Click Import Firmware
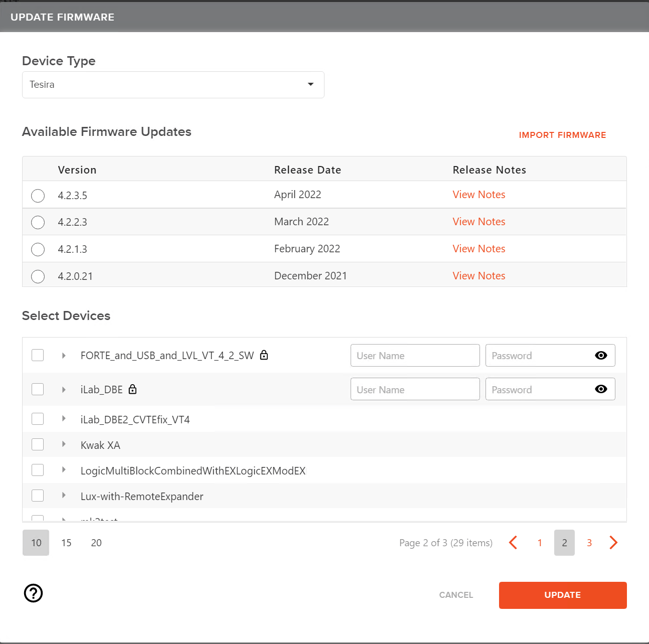The image size is (649, 644). tap(562, 135)
